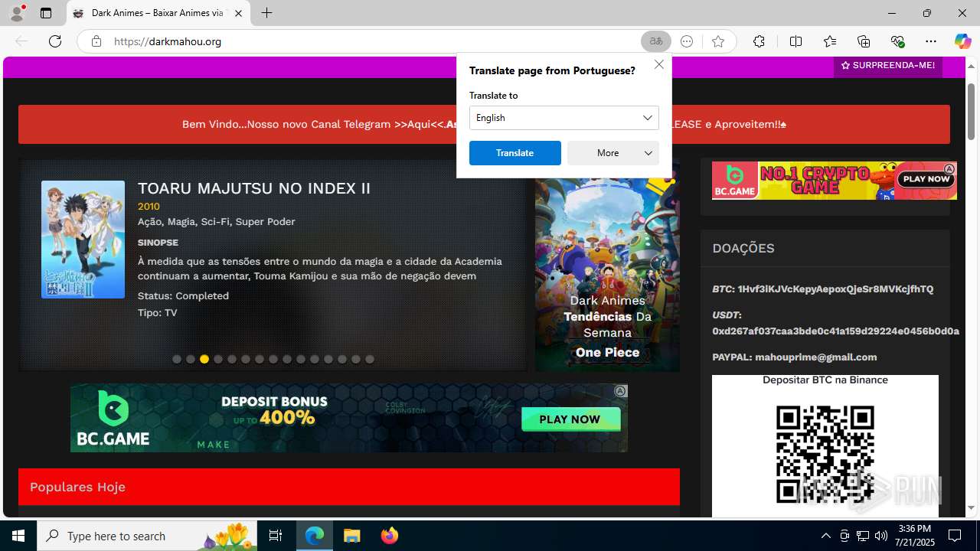The width and height of the screenshot is (980, 551).
Task: Click the Telegram >>Aqui<< link
Action: tap(420, 124)
